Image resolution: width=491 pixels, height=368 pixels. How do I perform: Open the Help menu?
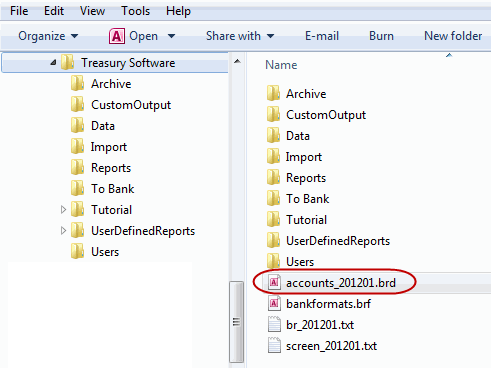178,11
